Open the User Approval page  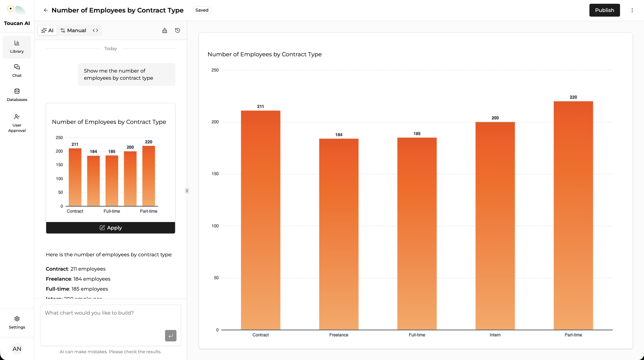[17, 123]
